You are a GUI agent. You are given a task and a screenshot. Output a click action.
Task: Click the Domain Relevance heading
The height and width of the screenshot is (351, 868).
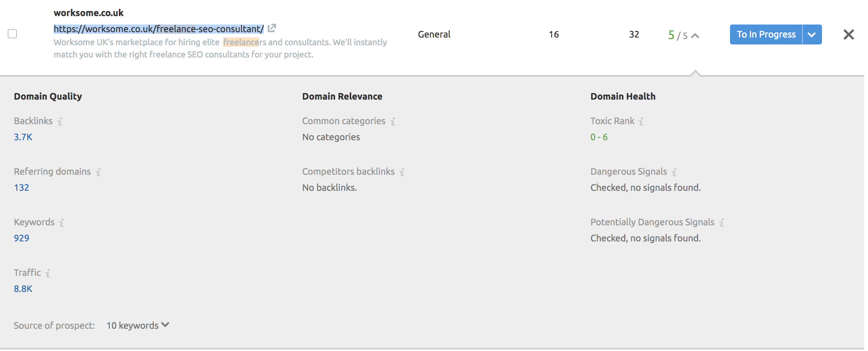coord(342,97)
